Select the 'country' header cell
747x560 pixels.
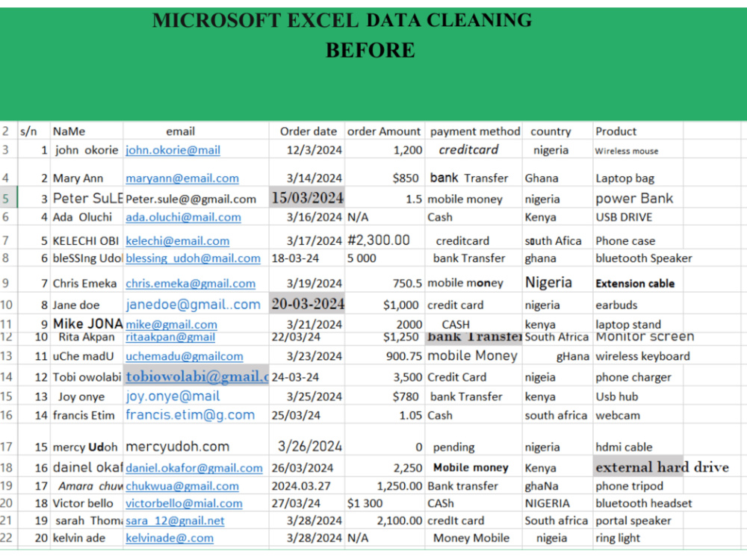tap(557, 131)
